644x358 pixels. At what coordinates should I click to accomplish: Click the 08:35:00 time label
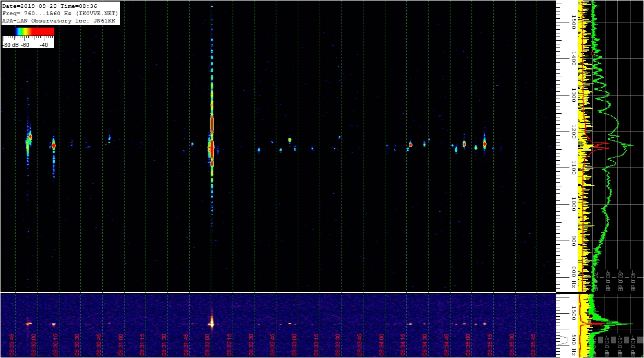coord(469,344)
